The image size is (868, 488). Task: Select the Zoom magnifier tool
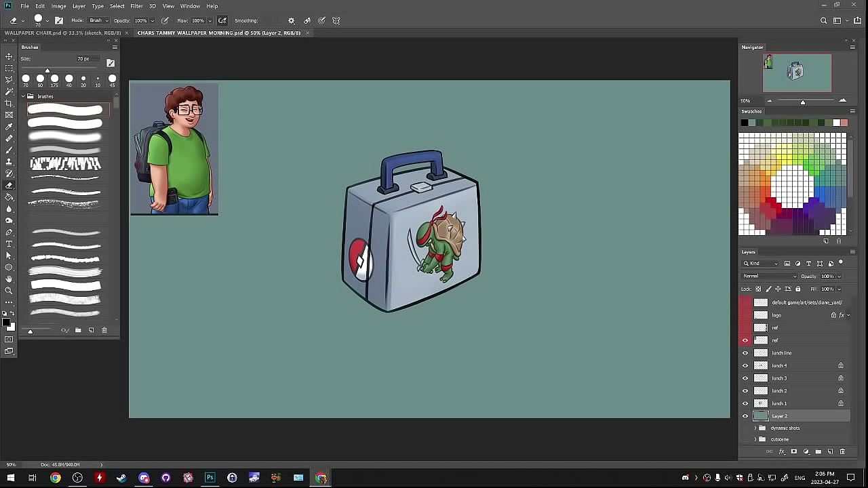coord(9,290)
